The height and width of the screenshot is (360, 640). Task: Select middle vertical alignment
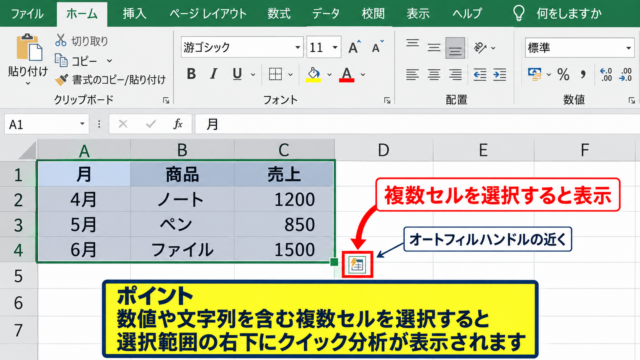(433, 48)
